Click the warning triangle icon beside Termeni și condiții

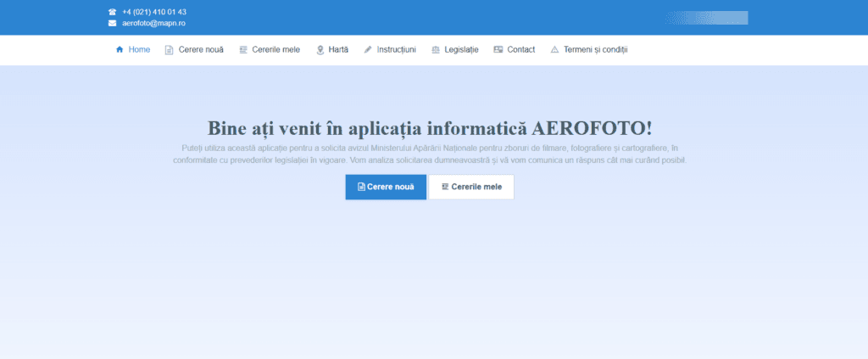[x=554, y=50]
